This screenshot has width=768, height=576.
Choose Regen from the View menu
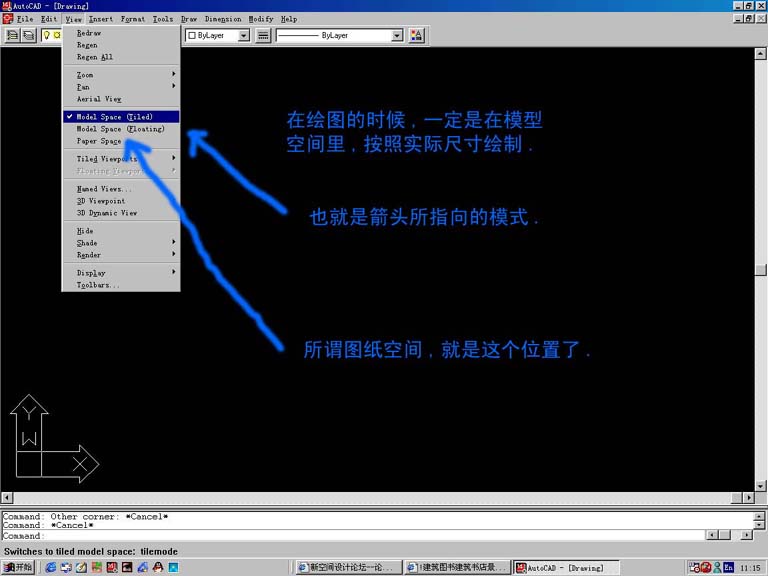tap(121, 45)
